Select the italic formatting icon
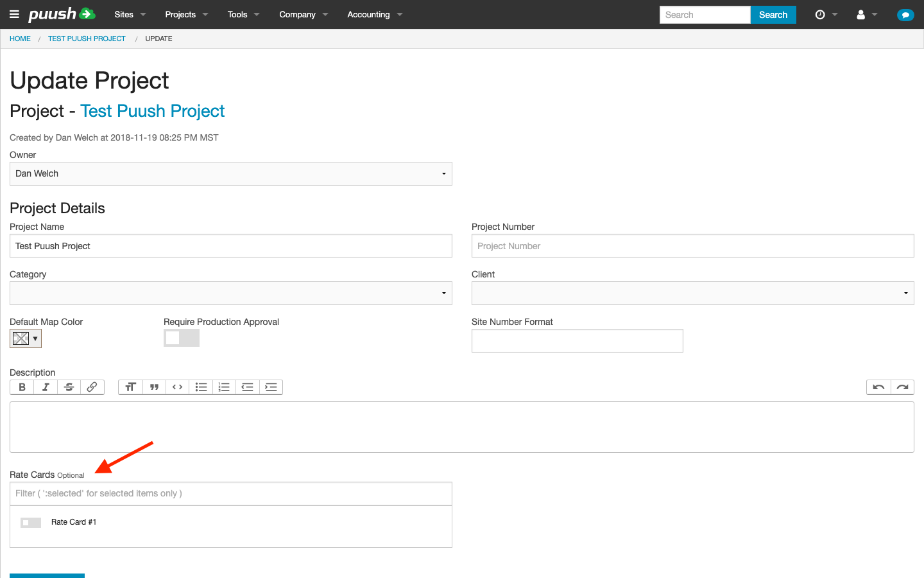Screen dimensions: 924x578 [45, 387]
